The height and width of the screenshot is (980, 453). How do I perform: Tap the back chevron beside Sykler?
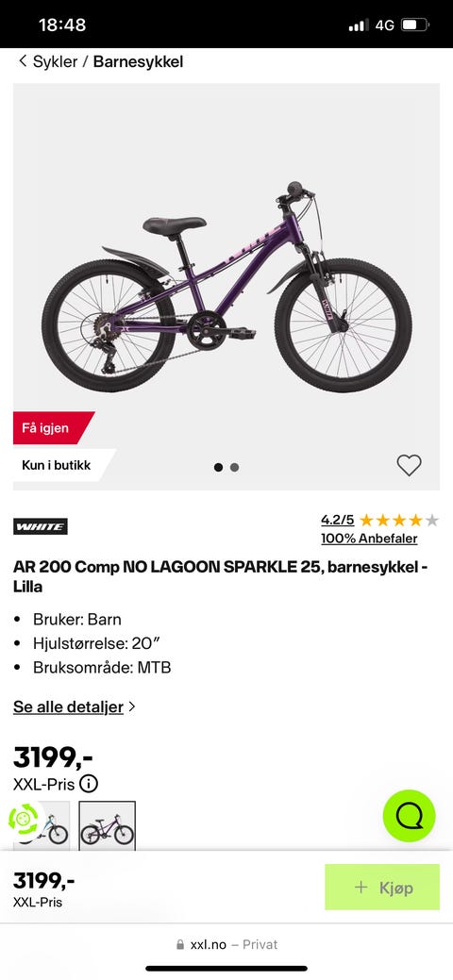point(24,61)
